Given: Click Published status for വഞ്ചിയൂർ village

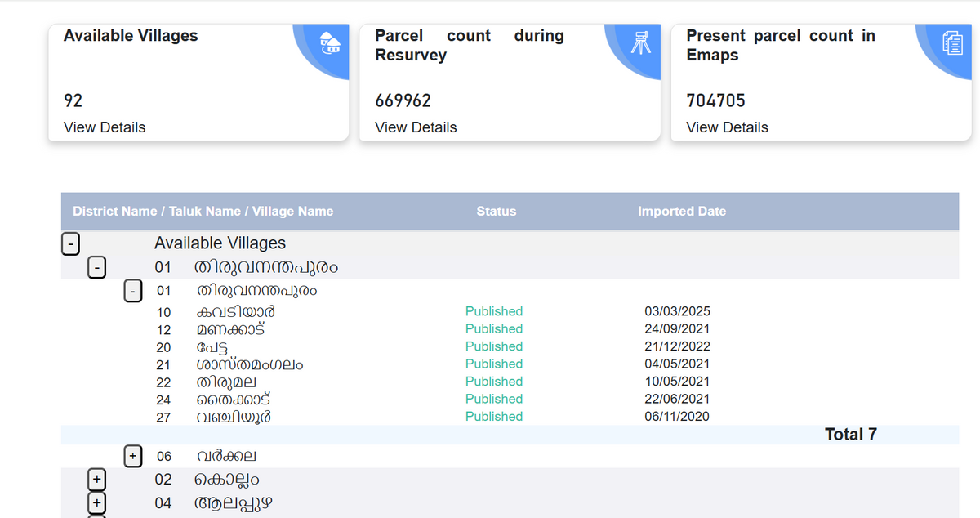Looking at the screenshot, I should 494,416.
